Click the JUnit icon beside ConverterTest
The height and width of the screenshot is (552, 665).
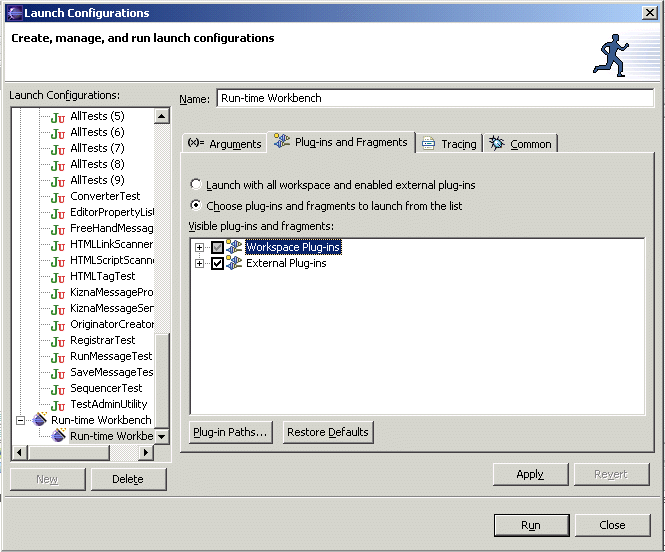(x=58, y=196)
